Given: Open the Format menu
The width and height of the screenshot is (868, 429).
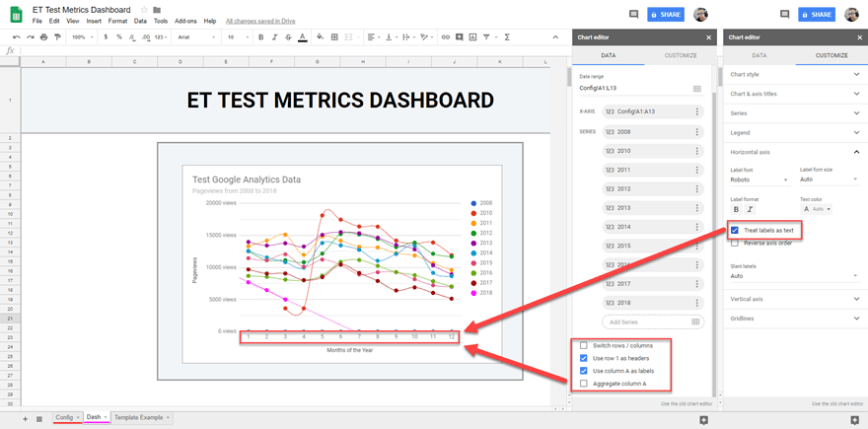Looking at the screenshot, I should pyautogui.click(x=117, y=21).
